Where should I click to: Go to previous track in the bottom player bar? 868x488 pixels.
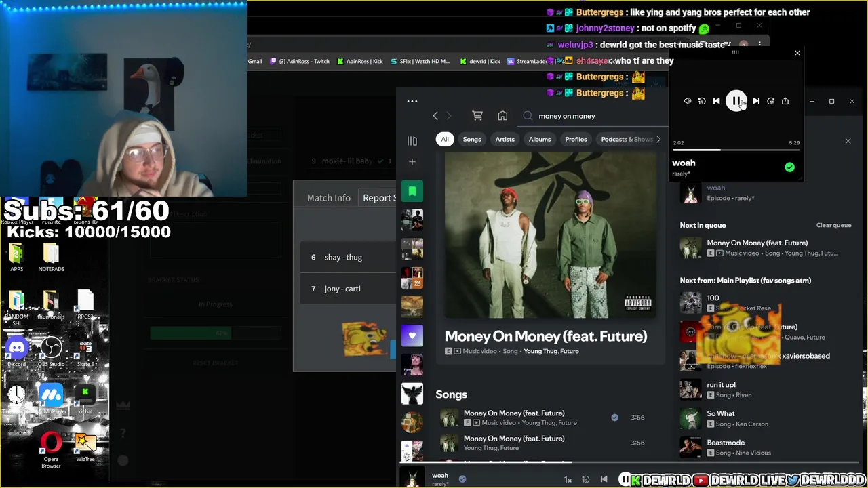604,480
